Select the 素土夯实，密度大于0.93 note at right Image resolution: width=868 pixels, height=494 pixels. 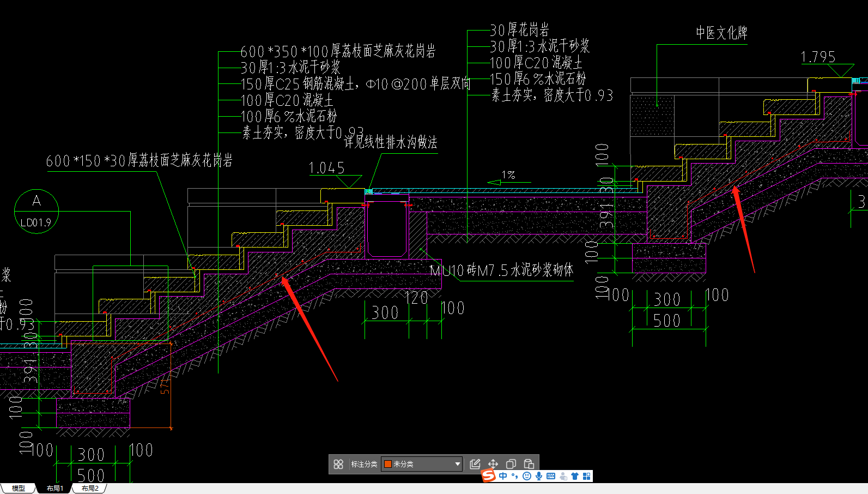click(x=552, y=95)
